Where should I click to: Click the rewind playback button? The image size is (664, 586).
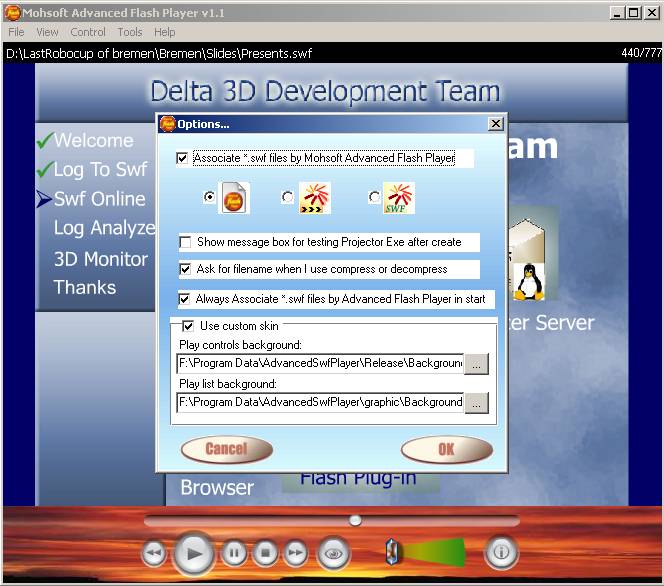pyautogui.click(x=154, y=553)
